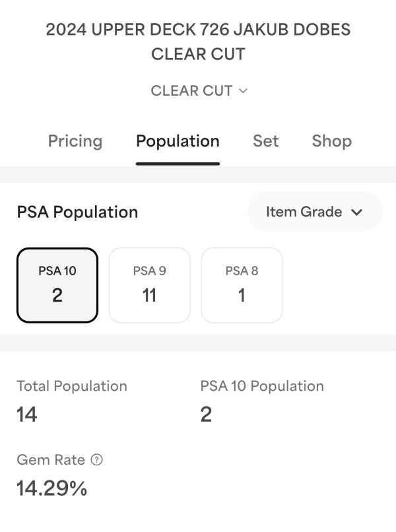Select the PSA 8 grade card
Viewport: 396px width, 532px height.
coord(242,285)
